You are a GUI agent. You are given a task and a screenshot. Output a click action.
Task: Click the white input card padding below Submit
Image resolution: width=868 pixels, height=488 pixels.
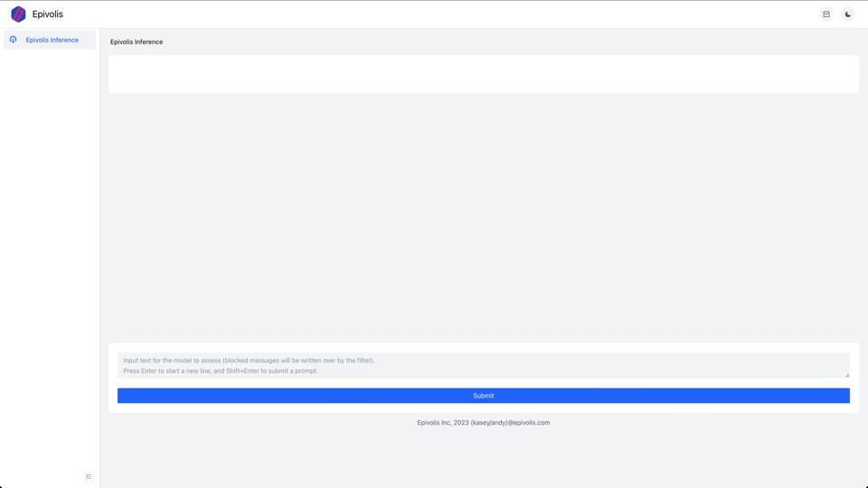[483, 408]
